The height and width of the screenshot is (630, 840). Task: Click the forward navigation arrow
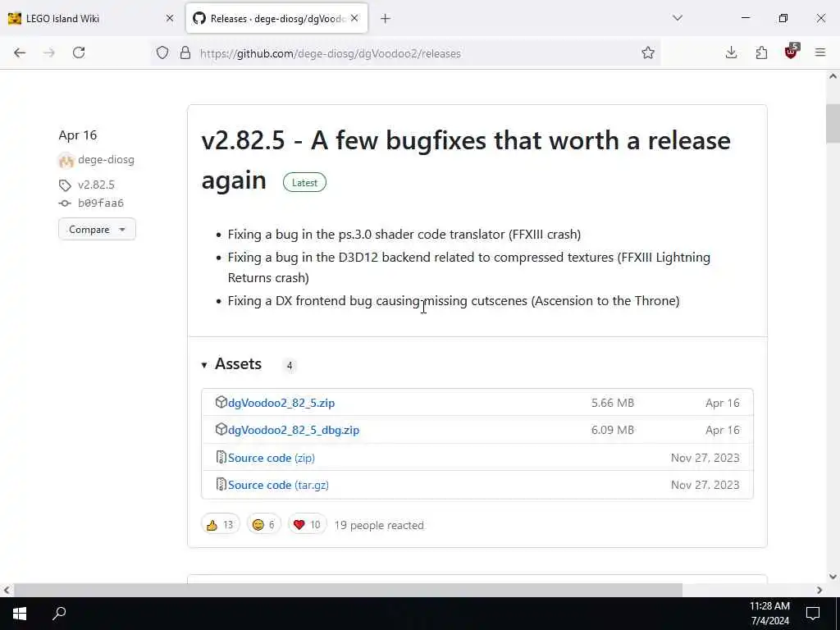tap(48, 52)
